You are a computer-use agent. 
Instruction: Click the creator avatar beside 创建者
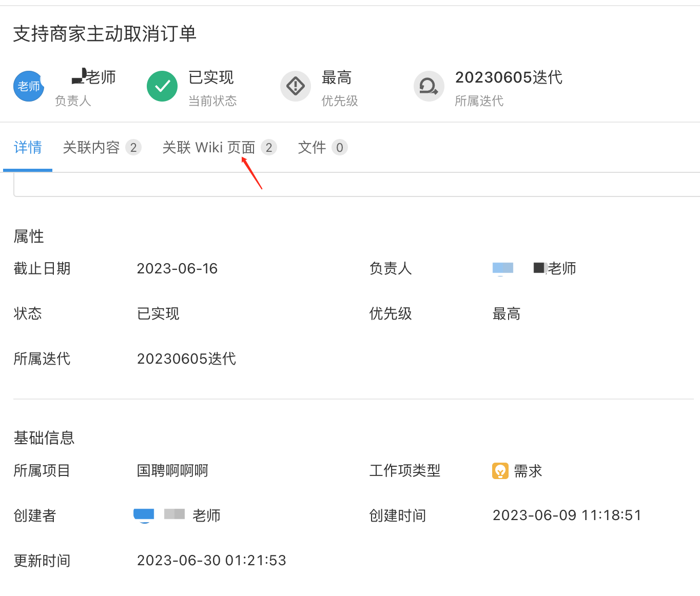pyautogui.click(x=144, y=515)
